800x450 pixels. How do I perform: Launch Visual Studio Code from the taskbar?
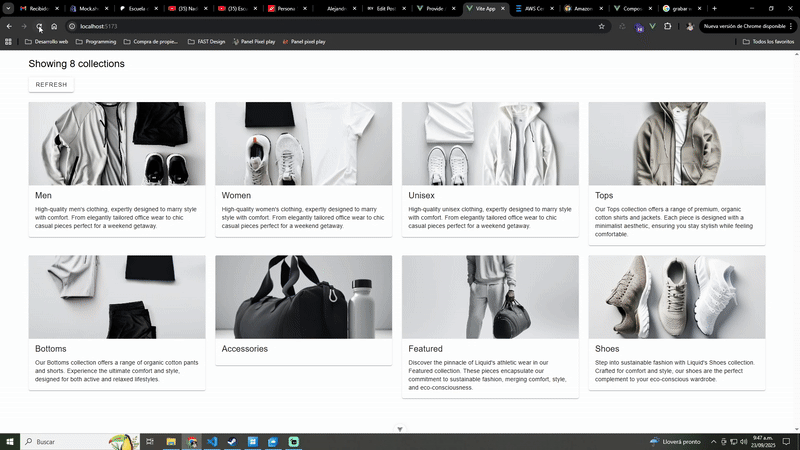212,441
